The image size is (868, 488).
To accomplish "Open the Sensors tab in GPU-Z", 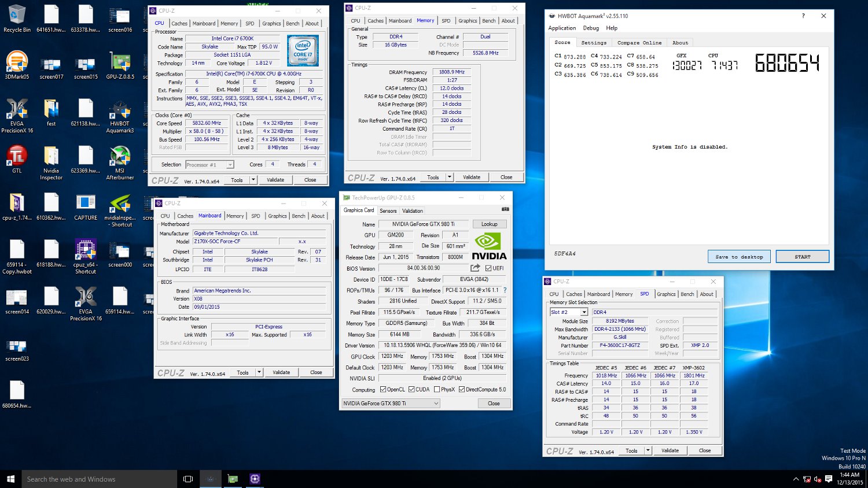I will point(388,211).
